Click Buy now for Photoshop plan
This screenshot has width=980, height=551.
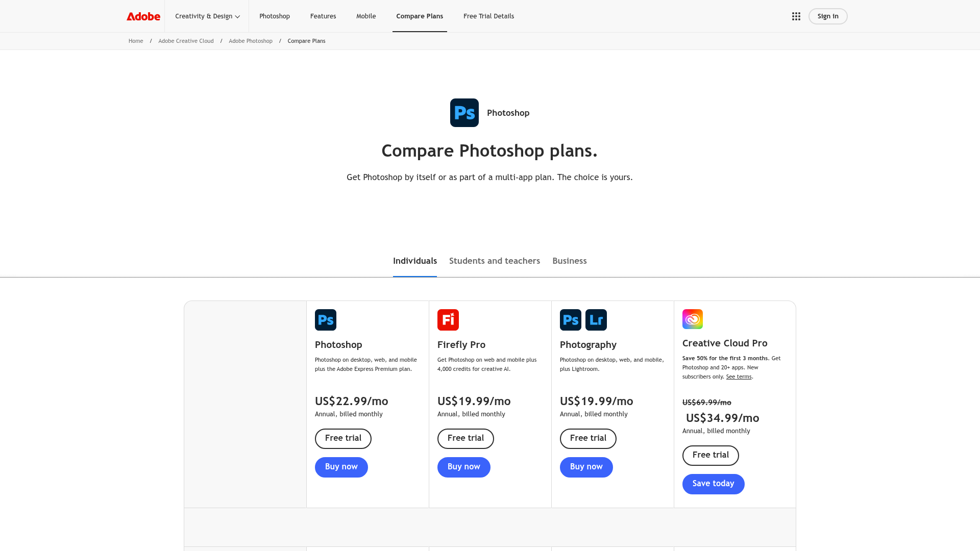(341, 467)
